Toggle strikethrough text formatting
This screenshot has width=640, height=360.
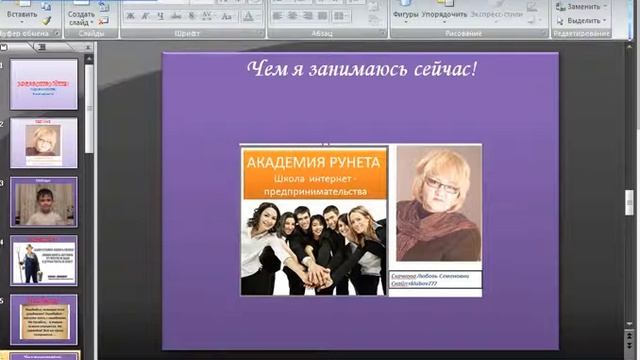click(x=176, y=16)
